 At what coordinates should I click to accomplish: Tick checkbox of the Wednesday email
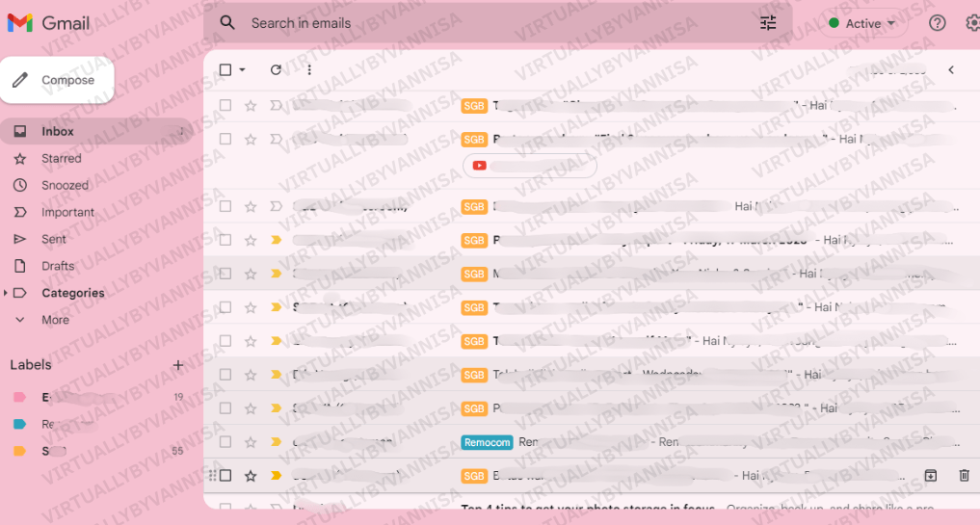[225, 375]
